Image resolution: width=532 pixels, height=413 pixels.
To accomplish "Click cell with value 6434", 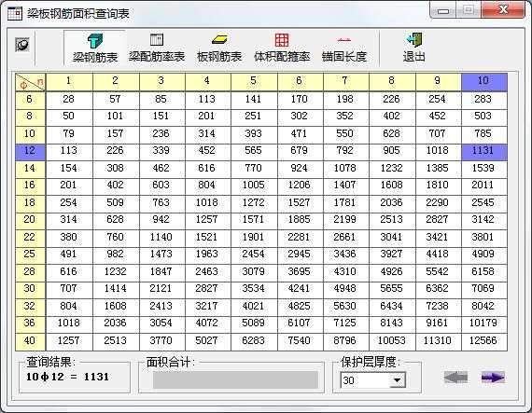I will (392, 307).
